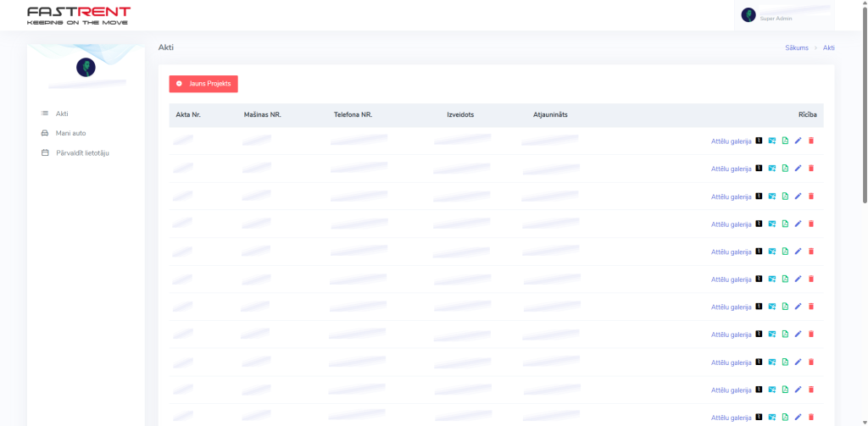Screen dimensions: 868x426
Task: Follow the Sākums breadcrumb link
Action: [797, 48]
